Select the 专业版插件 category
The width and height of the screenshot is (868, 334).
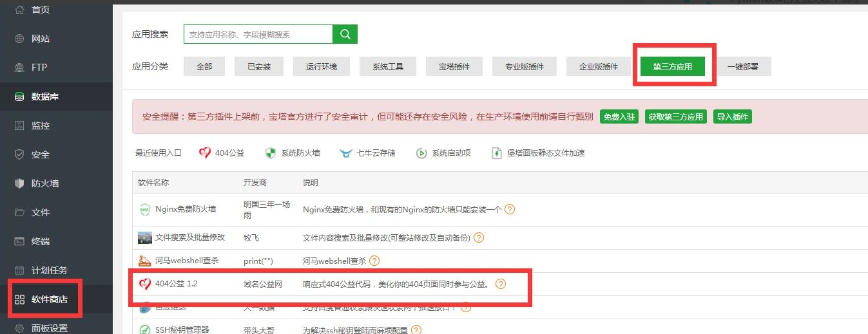point(525,66)
